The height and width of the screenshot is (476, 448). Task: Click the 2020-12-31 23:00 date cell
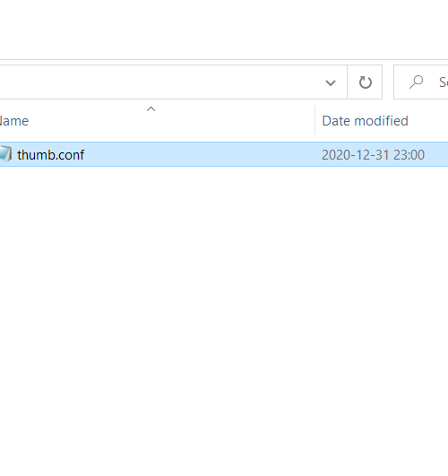pos(373,155)
